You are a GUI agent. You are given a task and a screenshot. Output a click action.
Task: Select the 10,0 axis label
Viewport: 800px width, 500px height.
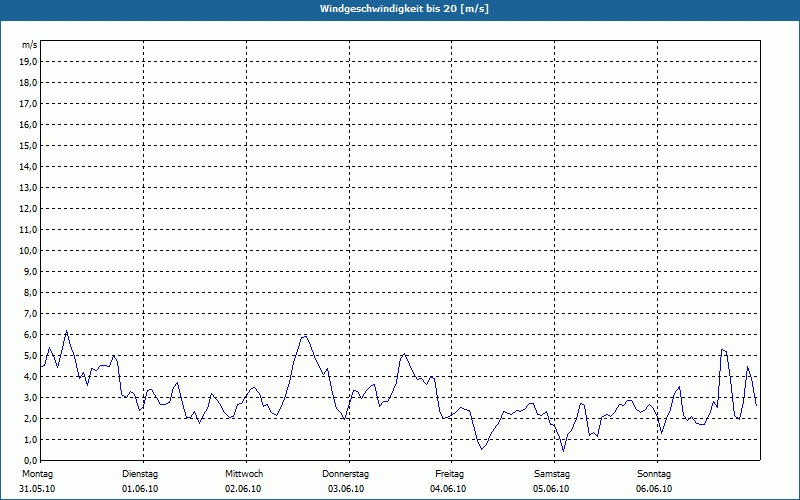pos(29,251)
